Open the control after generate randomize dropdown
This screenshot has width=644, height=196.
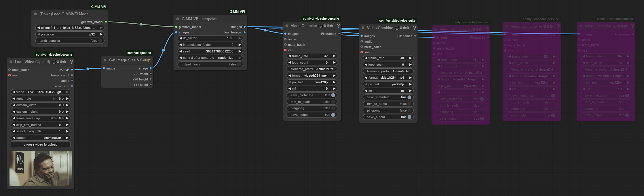tap(210, 58)
